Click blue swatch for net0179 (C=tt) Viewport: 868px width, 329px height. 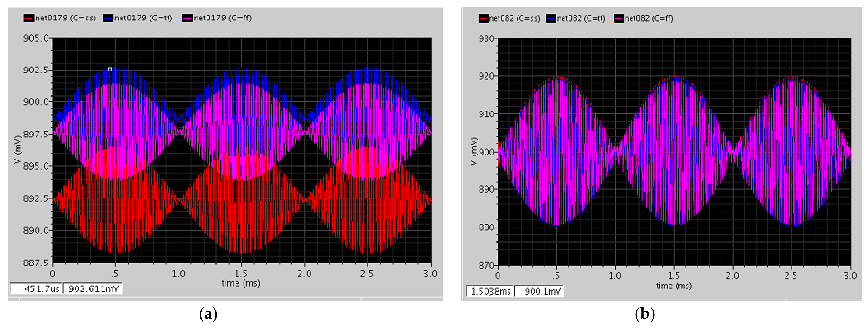click(108, 18)
